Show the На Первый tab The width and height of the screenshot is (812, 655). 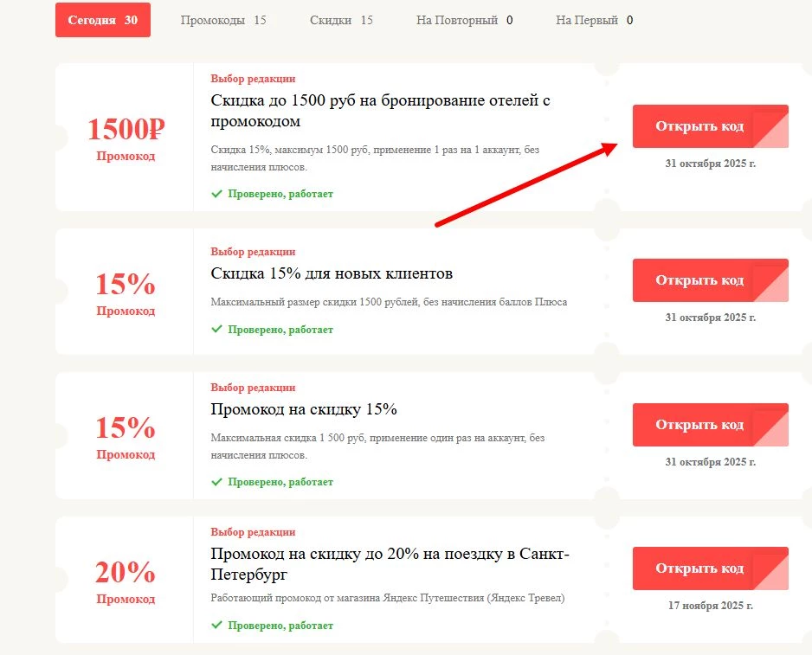[x=593, y=20]
